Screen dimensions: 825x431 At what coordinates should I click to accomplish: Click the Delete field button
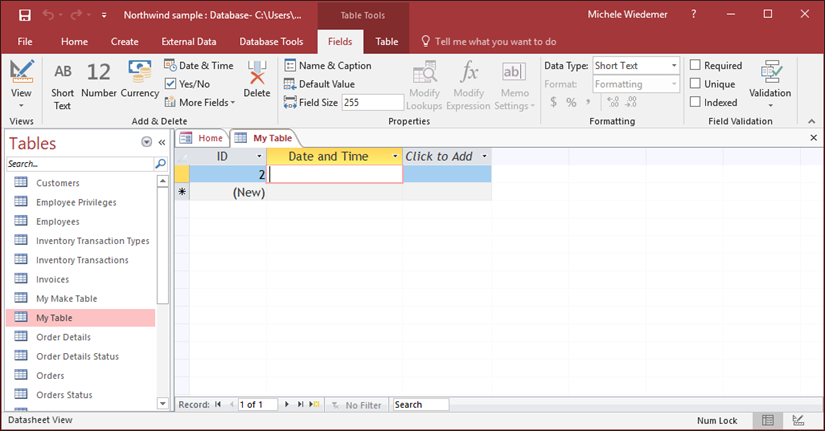(257, 80)
